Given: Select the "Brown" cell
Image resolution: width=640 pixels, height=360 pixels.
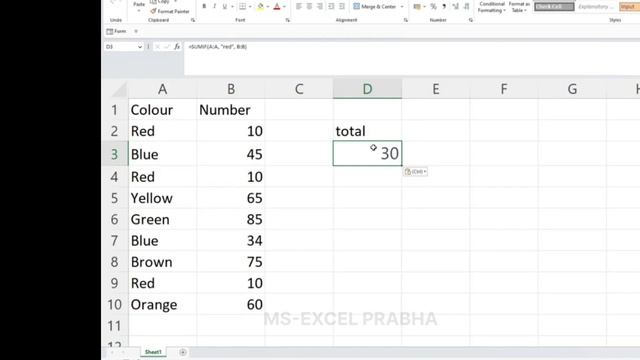Looking at the screenshot, I should pos(162,262).
